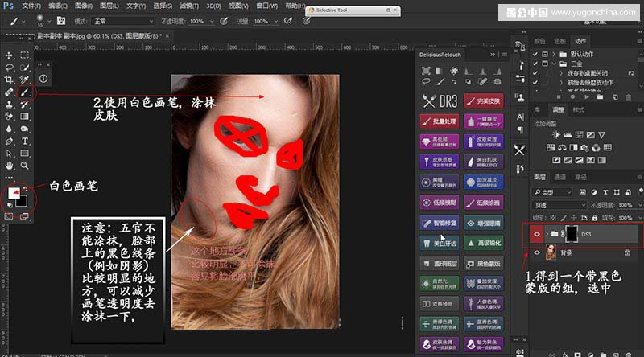Open the layer filter type dropdown

(552, 192)
